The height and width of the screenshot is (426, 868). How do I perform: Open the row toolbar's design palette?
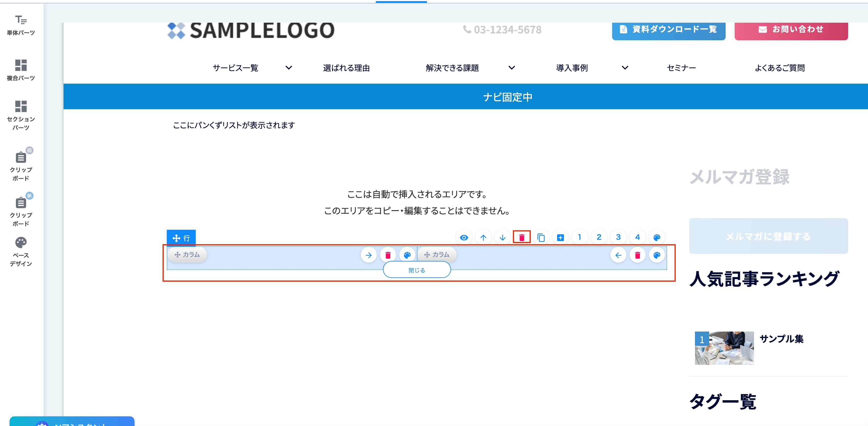pyautogui.click(x=657, y=238)
